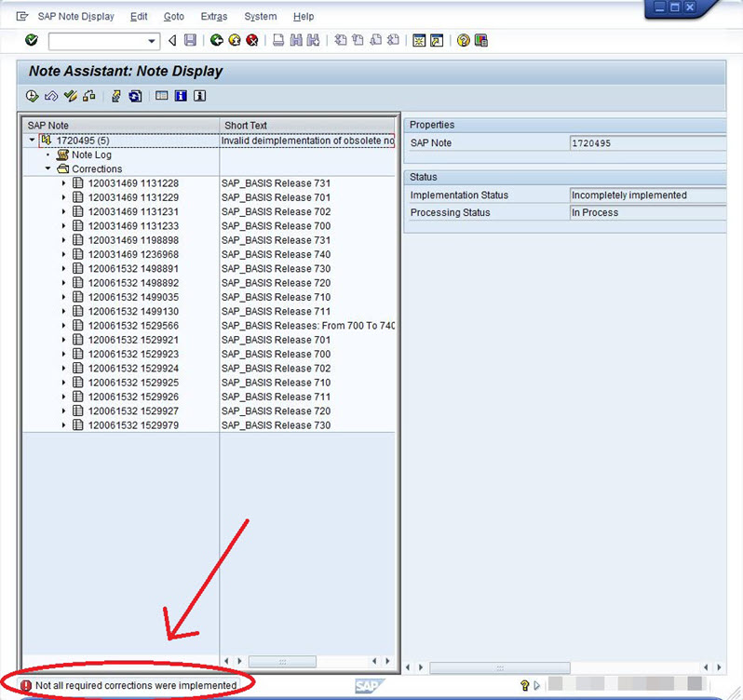
Task: Click the Implementation Status field value
Action: pyautogui.click(x=648, y=195)
